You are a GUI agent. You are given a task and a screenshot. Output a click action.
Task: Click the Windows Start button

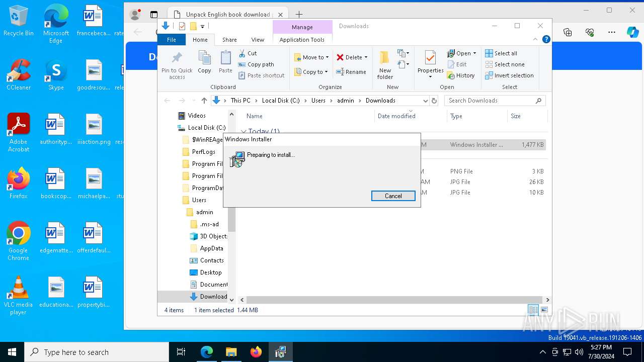point(12,352)
